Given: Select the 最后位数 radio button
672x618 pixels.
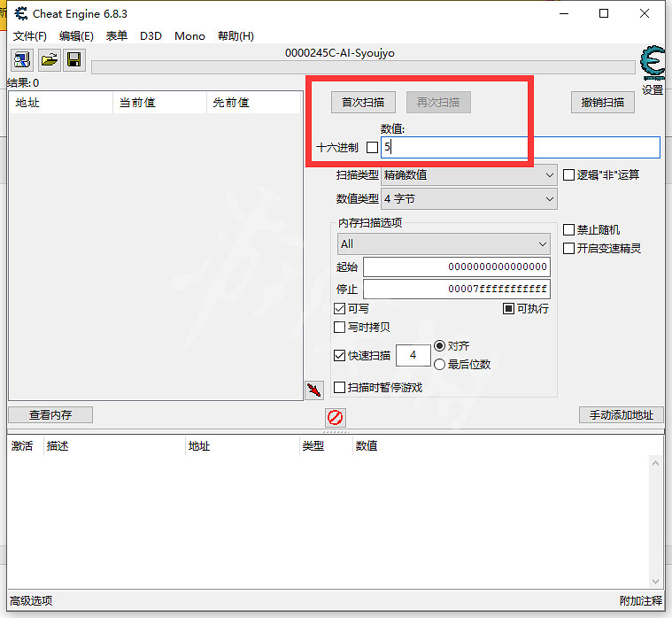Looking at the screenshot, I should 440,364.
